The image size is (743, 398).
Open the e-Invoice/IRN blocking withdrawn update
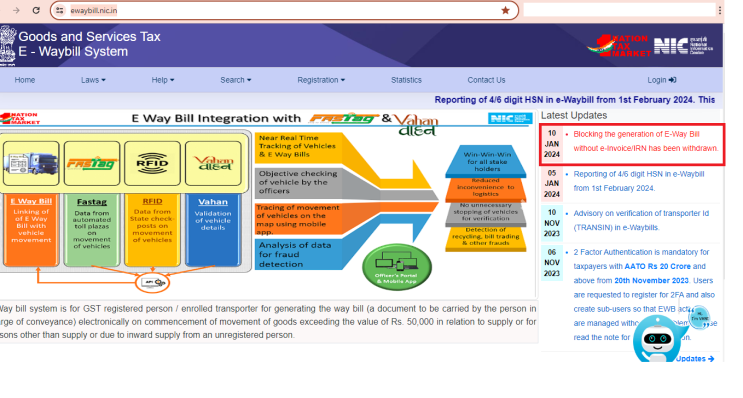pos(645,141)
